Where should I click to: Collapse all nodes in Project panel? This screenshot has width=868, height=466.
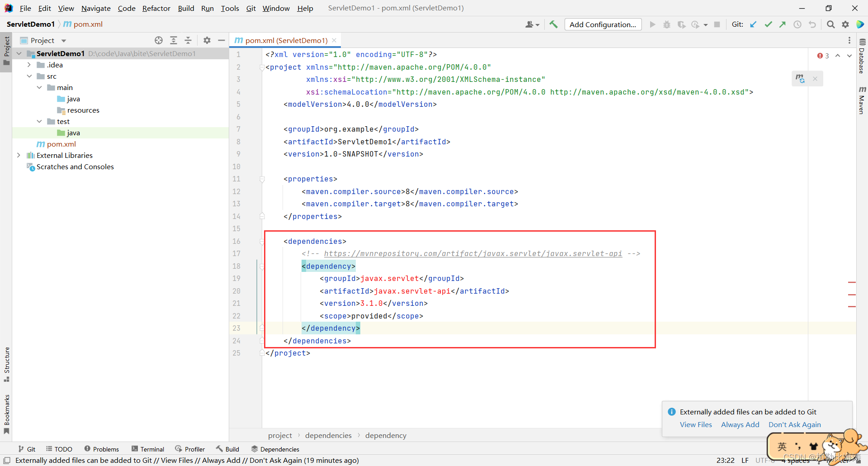pos(188,40)
